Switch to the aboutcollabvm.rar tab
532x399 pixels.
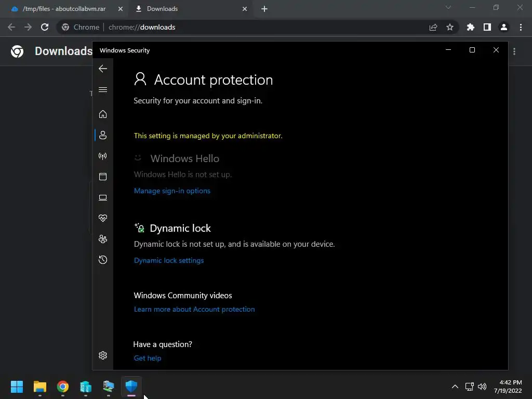tap(64, 9)
